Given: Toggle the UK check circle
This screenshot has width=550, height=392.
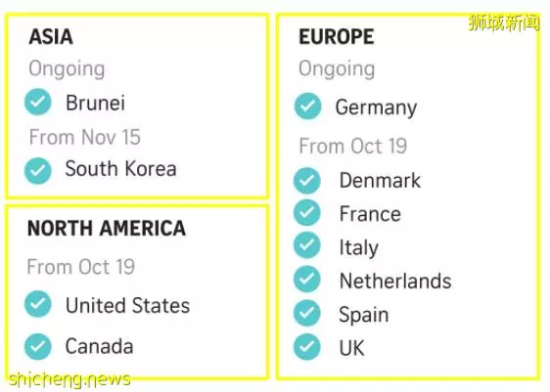Looking at the screenshot, I should click(307, 347).
